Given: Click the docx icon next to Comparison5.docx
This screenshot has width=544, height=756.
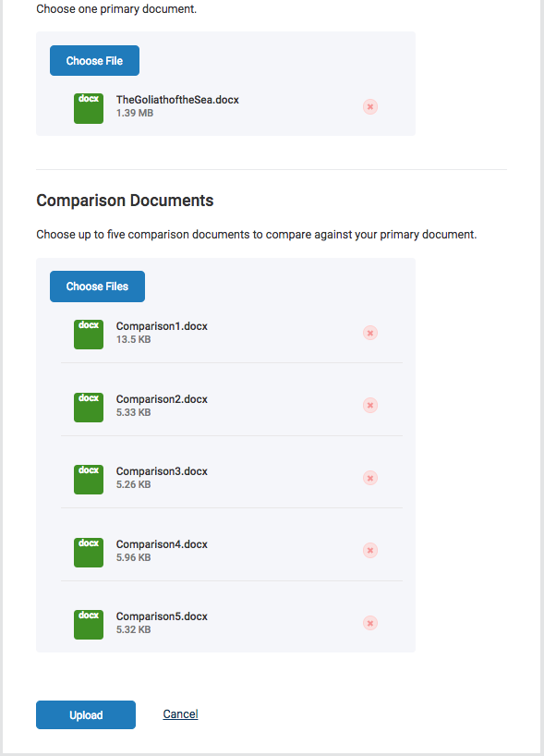Looking at the screenshot, I should (89, 625).
